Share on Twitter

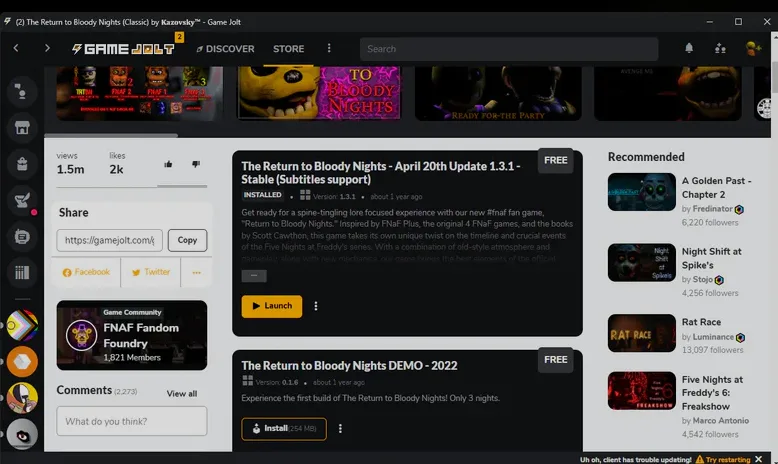tap(150, 272)
